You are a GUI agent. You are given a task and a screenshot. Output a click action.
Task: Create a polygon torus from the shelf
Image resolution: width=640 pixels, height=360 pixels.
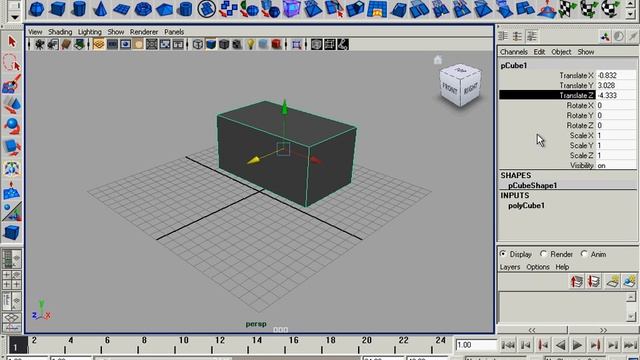tap(143, 9)
